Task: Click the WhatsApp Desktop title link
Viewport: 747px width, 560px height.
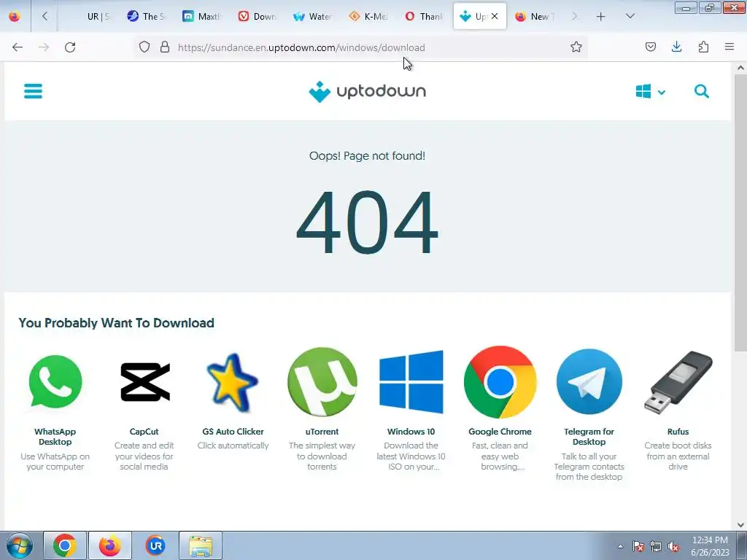Action: click(x=55, y=437)
